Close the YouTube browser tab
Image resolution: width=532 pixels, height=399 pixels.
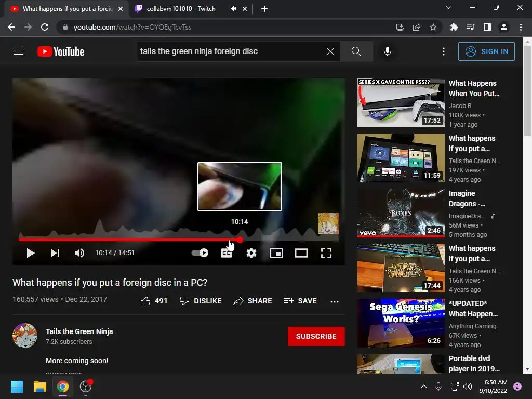[121, 9]
